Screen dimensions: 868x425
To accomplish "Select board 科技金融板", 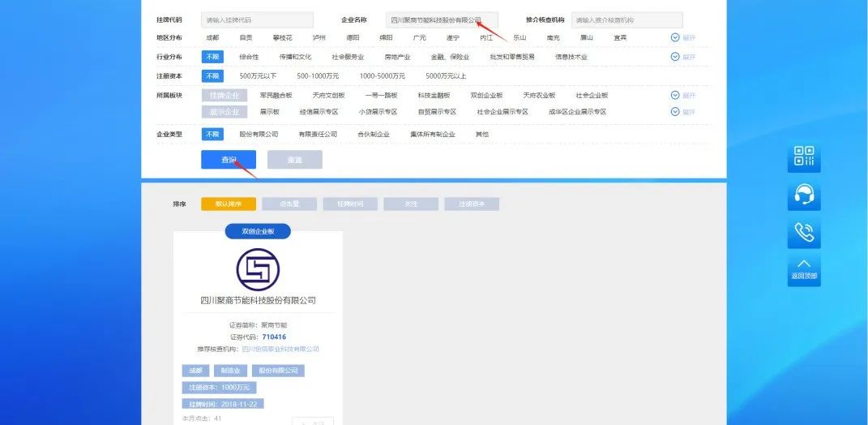I will tap(434, 96).
